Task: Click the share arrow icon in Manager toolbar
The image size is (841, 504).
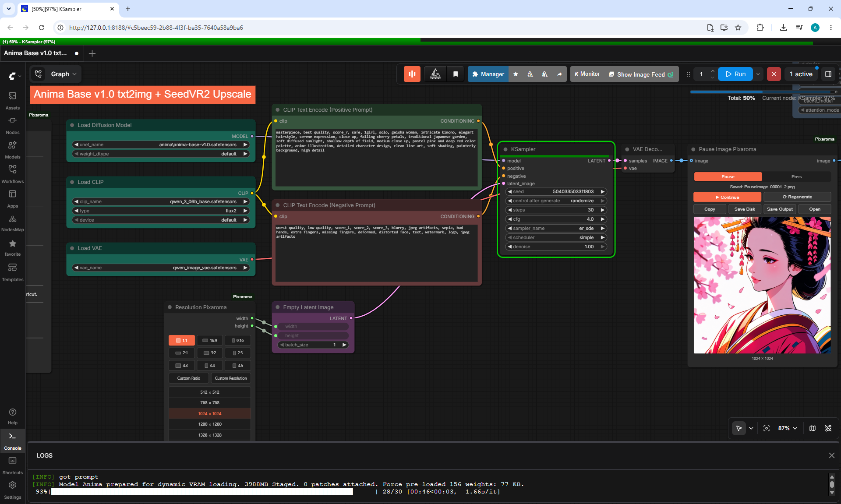Action: pos(559,74)
